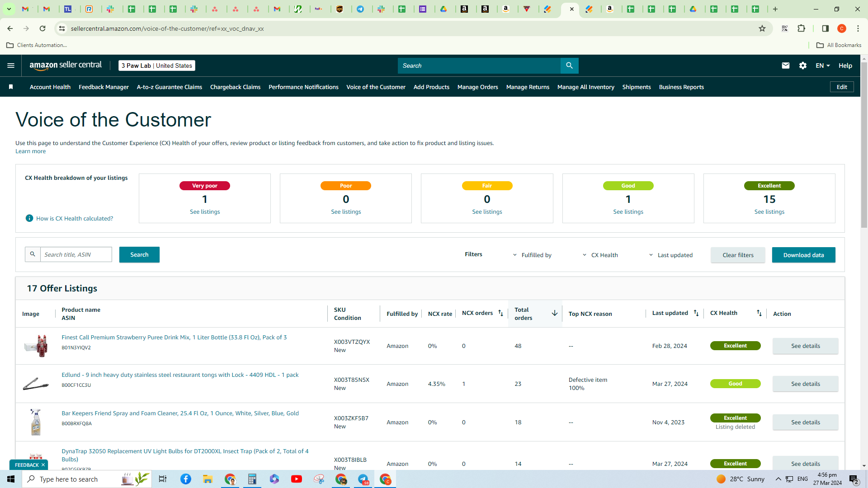This screenshot has height=488, width=868.
Task: Reload the page in browser
Action: coord(42,28)
